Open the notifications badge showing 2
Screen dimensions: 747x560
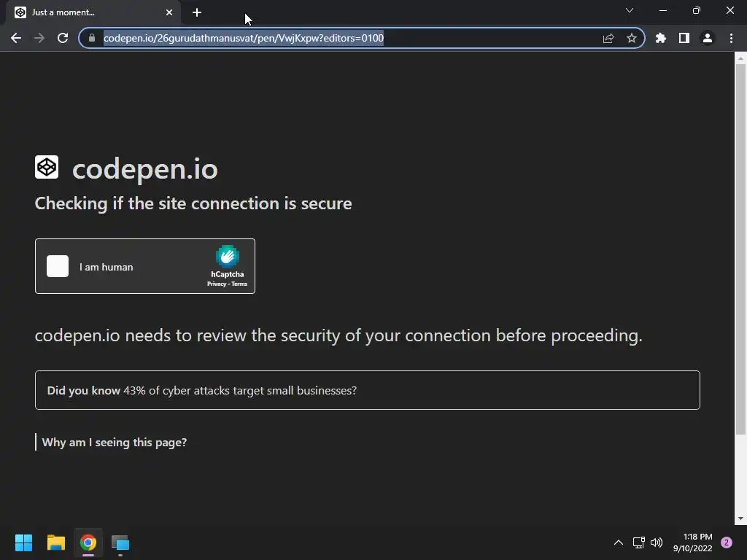tap(727, 542)
